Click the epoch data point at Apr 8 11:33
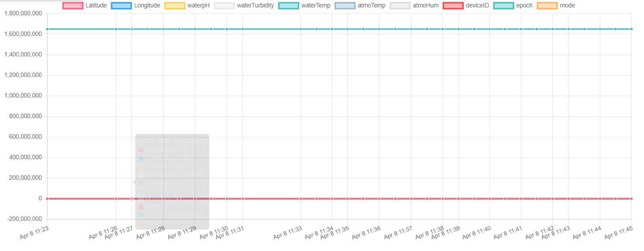Viewport: 644px width, 251px height. pos(301,29)
